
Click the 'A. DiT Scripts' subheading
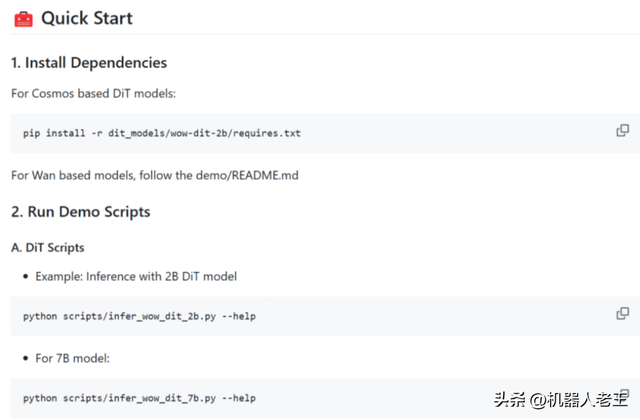(x=48, y=247)
